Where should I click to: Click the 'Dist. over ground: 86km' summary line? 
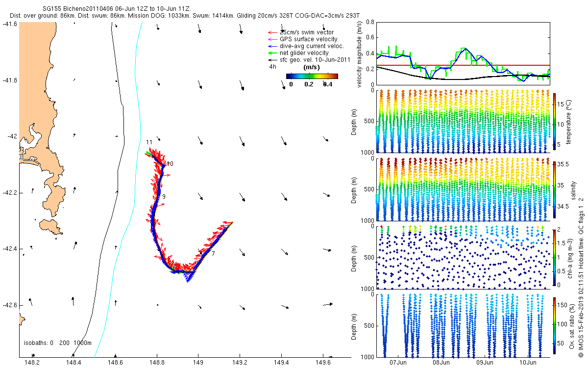(184, 16)
